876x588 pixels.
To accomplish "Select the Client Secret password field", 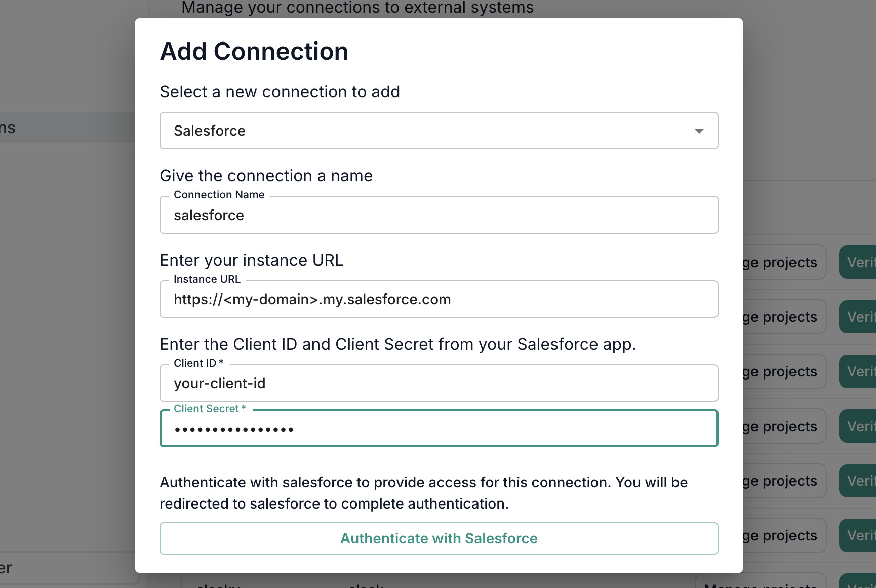I will 439,428.
